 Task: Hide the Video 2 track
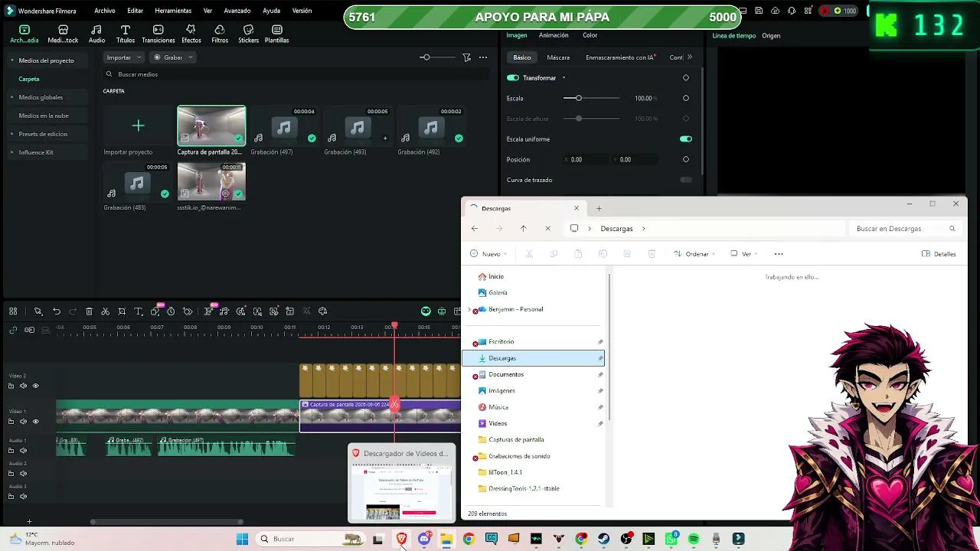(x=35, y=386)
